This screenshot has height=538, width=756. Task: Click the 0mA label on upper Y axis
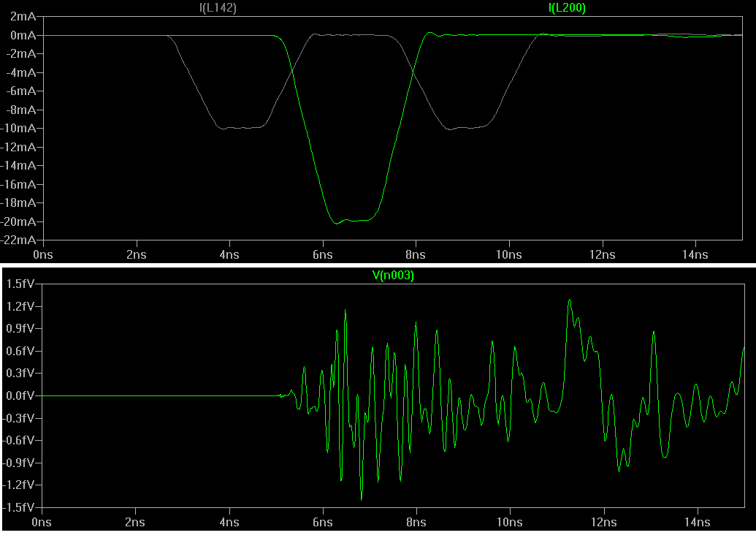pyautogui.click(x=23, y=35)
